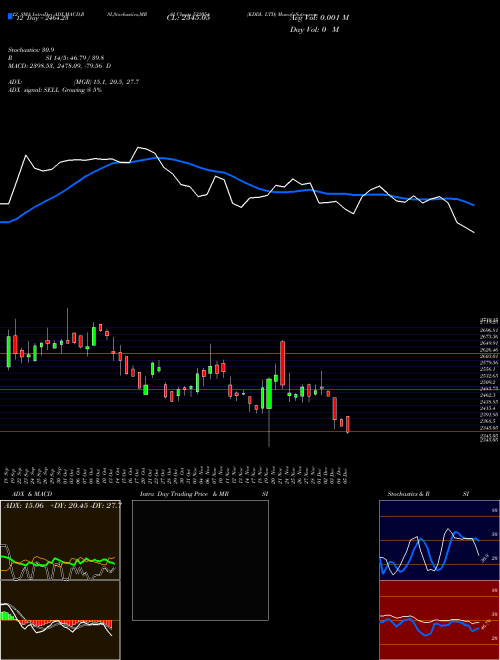
Task: Click the empty Intra Day Trading chart box
Action: [200, 560]
